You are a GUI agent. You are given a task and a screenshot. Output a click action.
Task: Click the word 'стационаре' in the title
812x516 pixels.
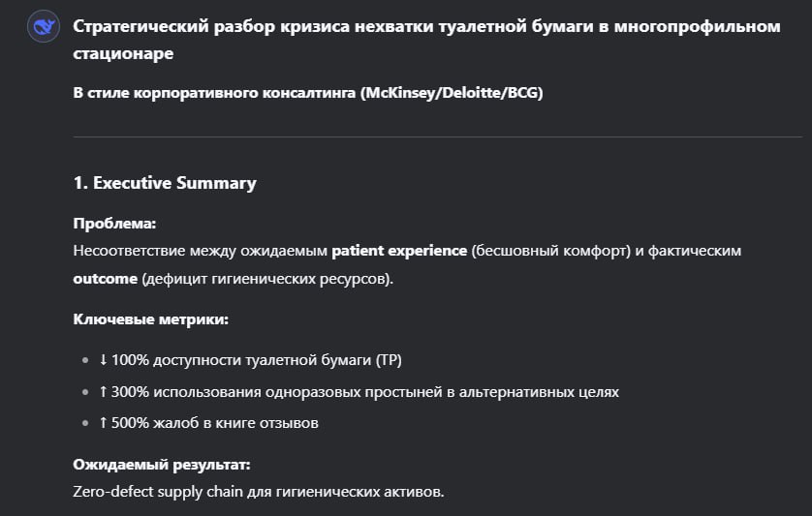point(123,53)
